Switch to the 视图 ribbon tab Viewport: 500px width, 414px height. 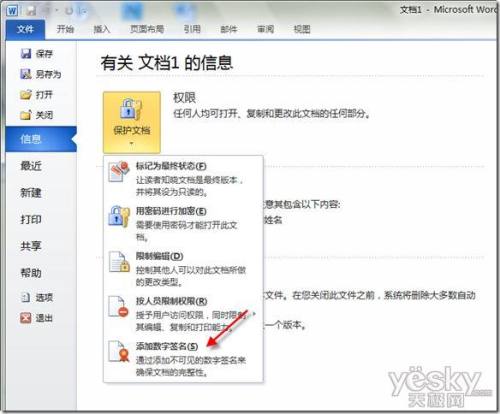[x=302, y=29]
